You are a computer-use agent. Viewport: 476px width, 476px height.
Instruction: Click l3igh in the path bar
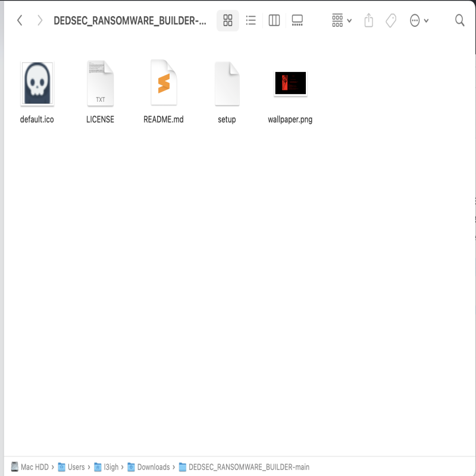[107, 467]
